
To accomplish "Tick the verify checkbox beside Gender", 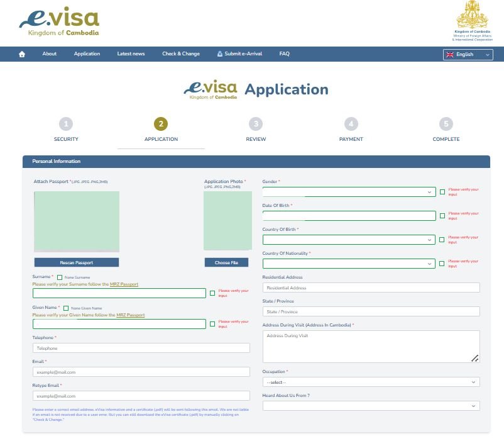I will 442,192.
